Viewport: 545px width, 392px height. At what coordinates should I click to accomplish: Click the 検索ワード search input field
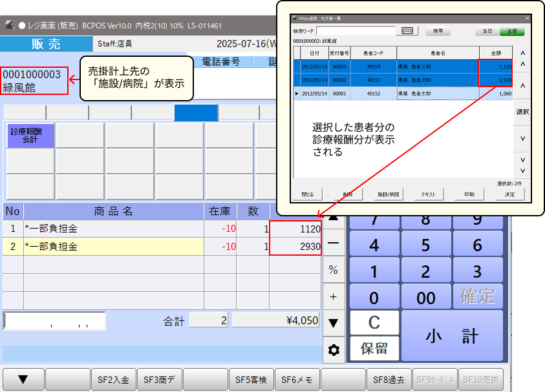tap(356, 30)
